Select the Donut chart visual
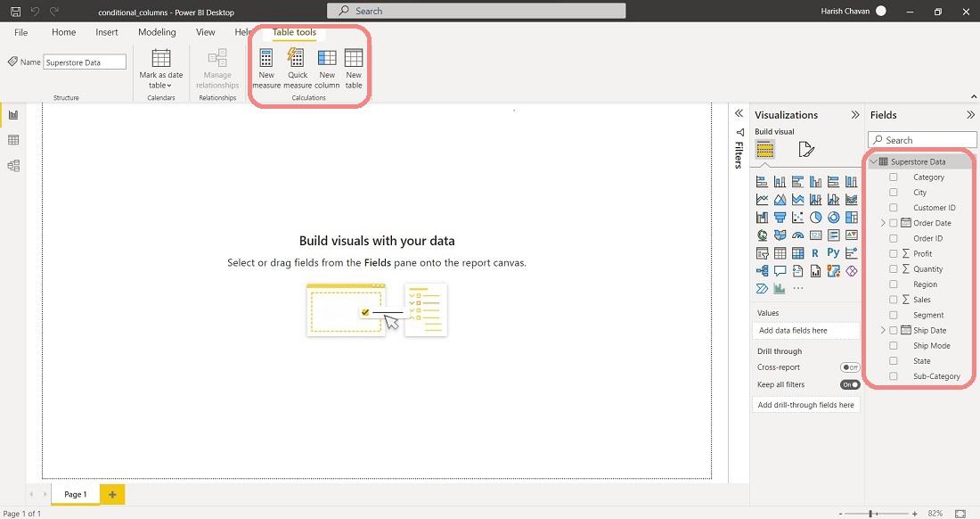980x519 pixels. coord(833,218)
